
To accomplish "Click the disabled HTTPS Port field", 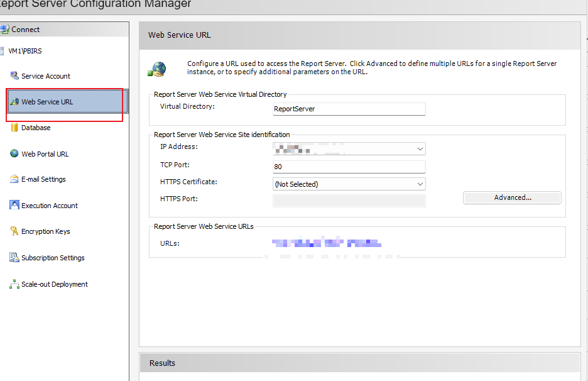I will [x=349, y=201].
